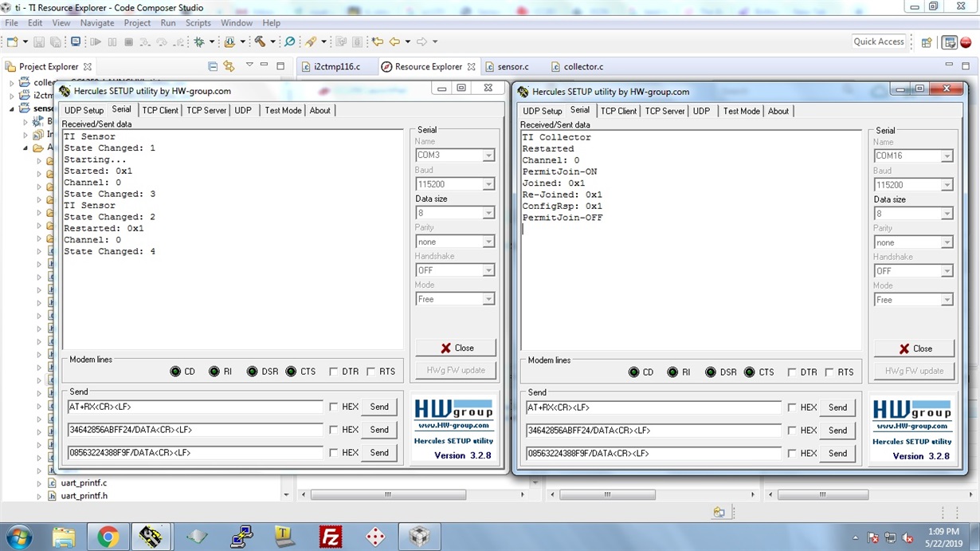Open Baud 115200 dropdown in right window
The height and width of the screenshot is (551, 980).
pyautogui.click(x=947, y=185)
